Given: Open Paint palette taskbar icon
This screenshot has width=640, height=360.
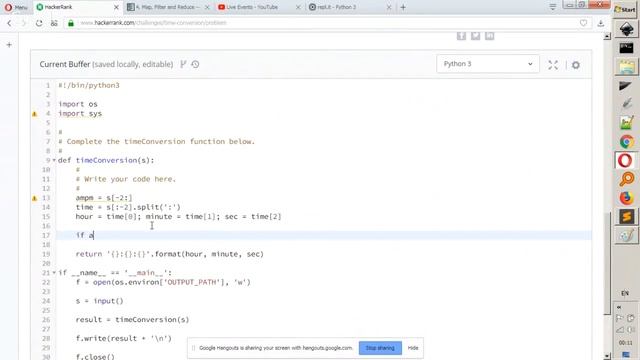Looking at the screenshot, I should click(x=627, y=236).
